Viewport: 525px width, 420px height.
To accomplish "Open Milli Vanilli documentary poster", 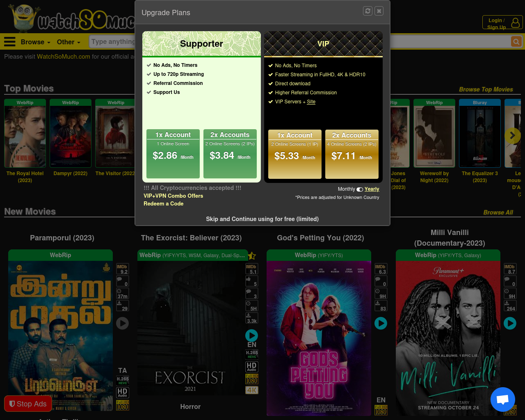I will point(448,338).
